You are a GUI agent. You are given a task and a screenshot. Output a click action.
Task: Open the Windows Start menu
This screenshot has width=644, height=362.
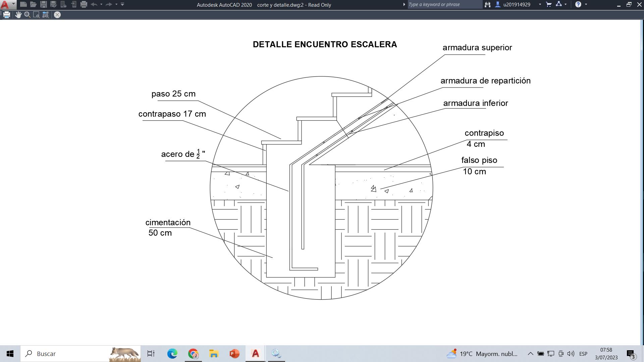(x=10, y=354)
